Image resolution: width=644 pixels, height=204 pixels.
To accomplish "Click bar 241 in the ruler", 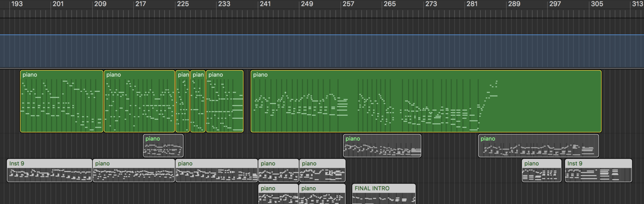I will pyautogui.click(x=265, y=4).
